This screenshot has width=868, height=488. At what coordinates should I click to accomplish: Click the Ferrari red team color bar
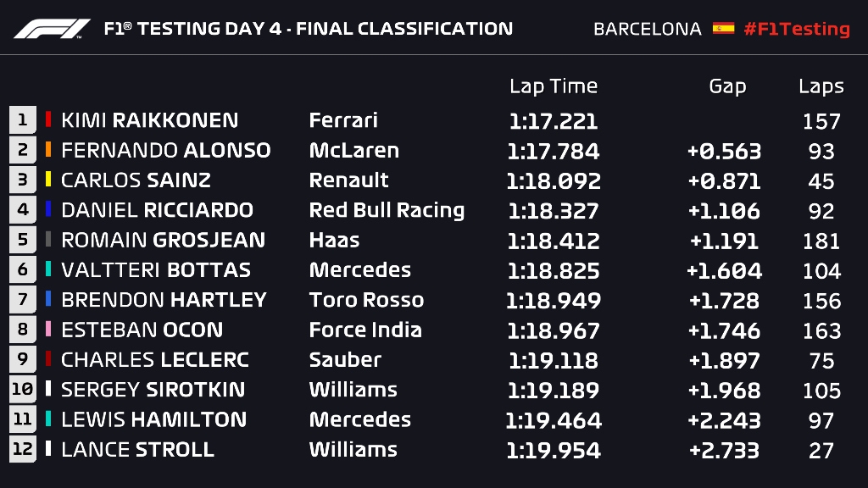48,119
